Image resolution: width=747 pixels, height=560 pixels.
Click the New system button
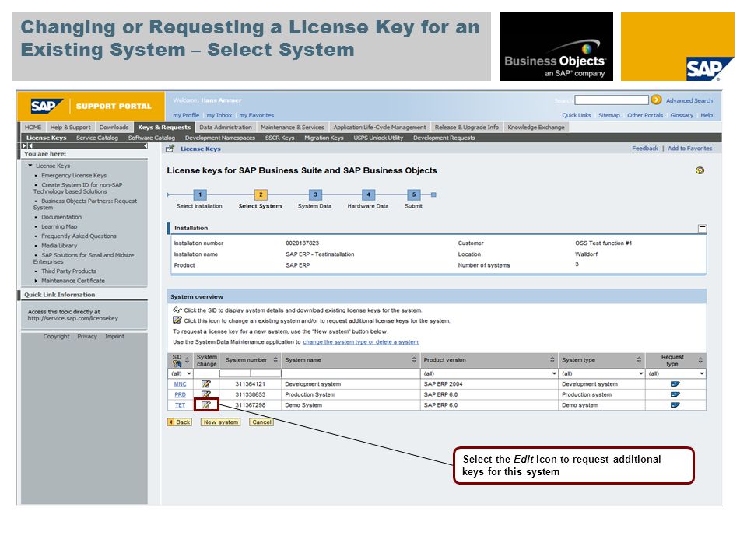click(x=220, y=422)
